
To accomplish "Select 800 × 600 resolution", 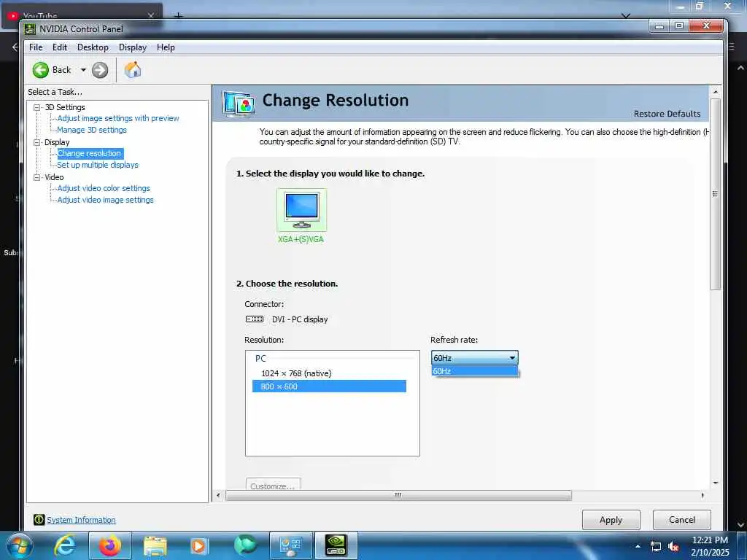I will (329, 386).
